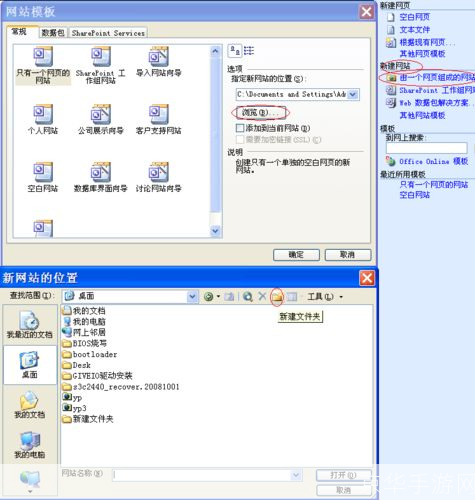Open SharePoint 工作组网站 task pane link

437,90
